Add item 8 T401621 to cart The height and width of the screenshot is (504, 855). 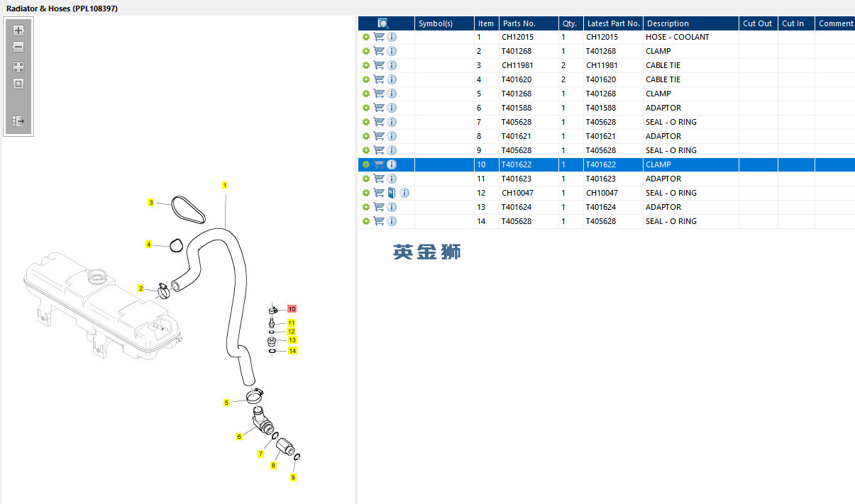coord(379,136)
